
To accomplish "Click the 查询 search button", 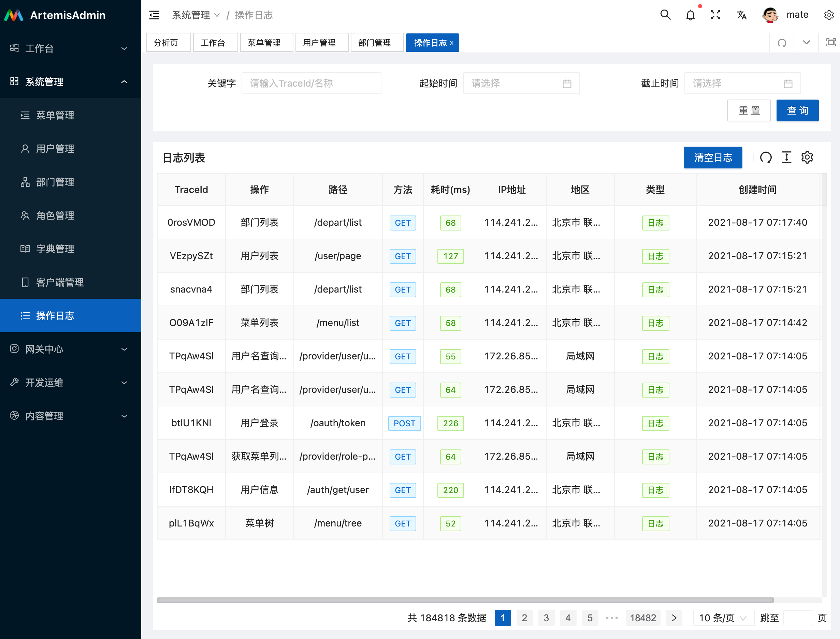I will click(797, 111).
